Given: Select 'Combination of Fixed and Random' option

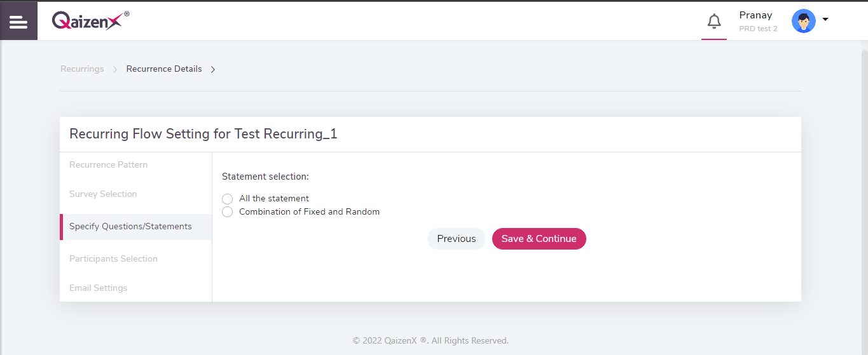Looking at the screenshot, I should 228,212.
